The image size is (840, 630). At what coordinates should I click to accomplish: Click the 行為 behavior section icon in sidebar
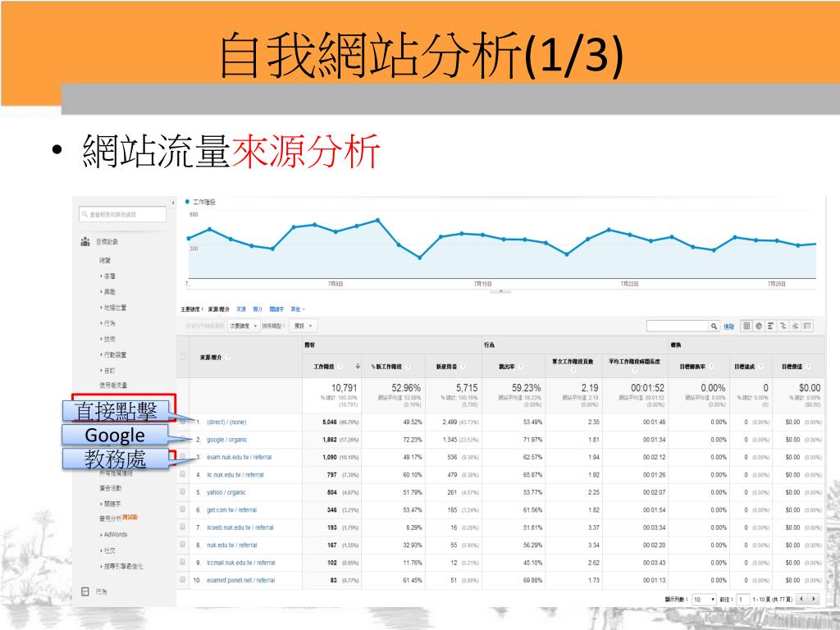click(84, 591)
